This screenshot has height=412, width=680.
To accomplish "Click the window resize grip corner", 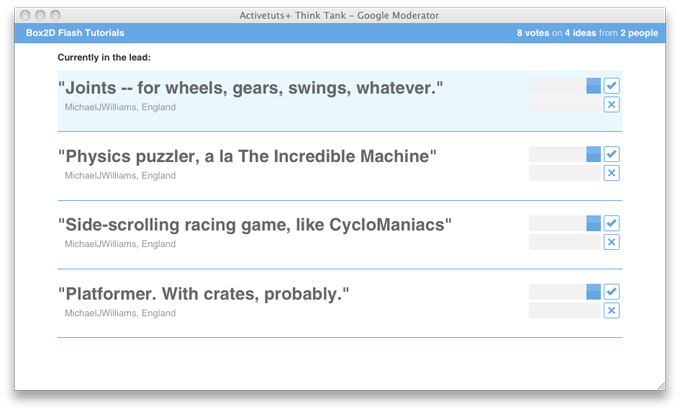I will pos(660,385).
